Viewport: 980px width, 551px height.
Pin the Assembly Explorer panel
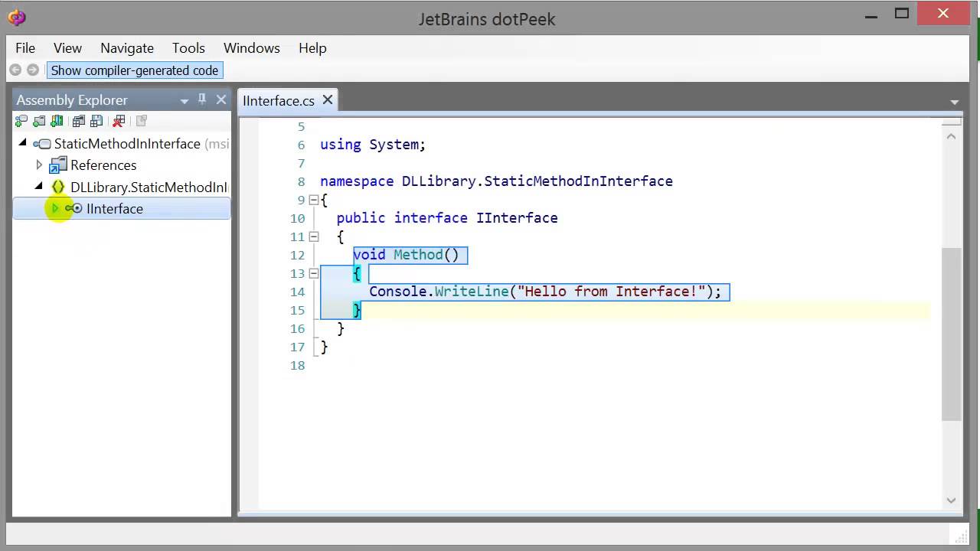(x=202, y=99)
